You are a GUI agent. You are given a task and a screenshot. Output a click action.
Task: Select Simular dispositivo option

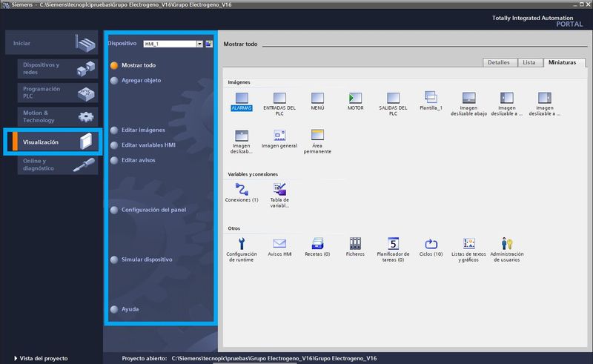click(147, 259)
